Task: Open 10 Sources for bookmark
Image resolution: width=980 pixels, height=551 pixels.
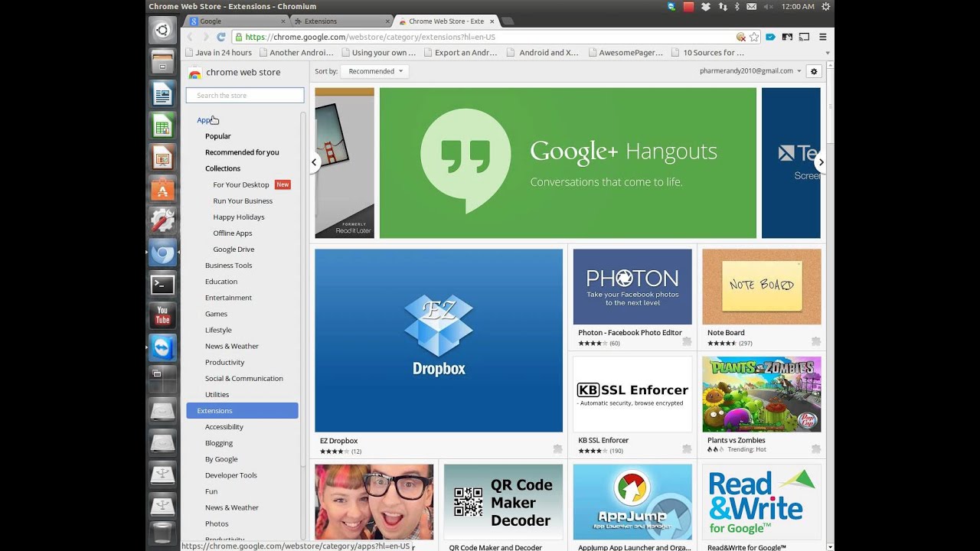Action: pyautogui.click(x=707, y=53)
